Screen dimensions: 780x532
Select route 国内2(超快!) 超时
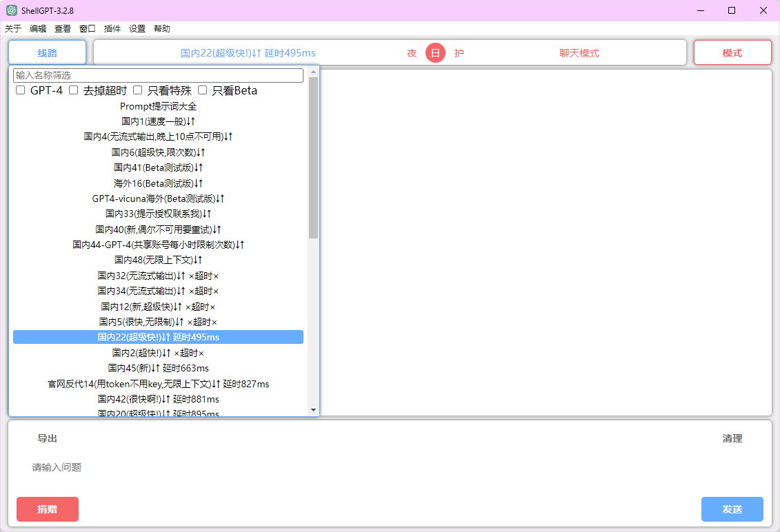[158, 353]
